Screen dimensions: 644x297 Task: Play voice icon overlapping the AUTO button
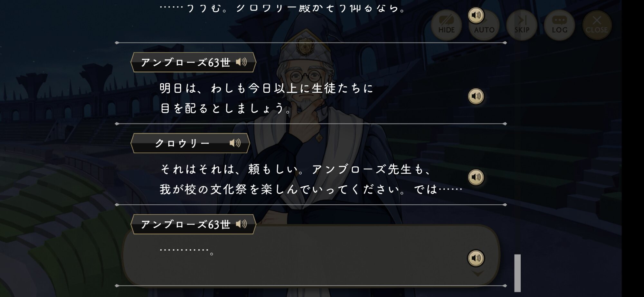pos(476,15)
